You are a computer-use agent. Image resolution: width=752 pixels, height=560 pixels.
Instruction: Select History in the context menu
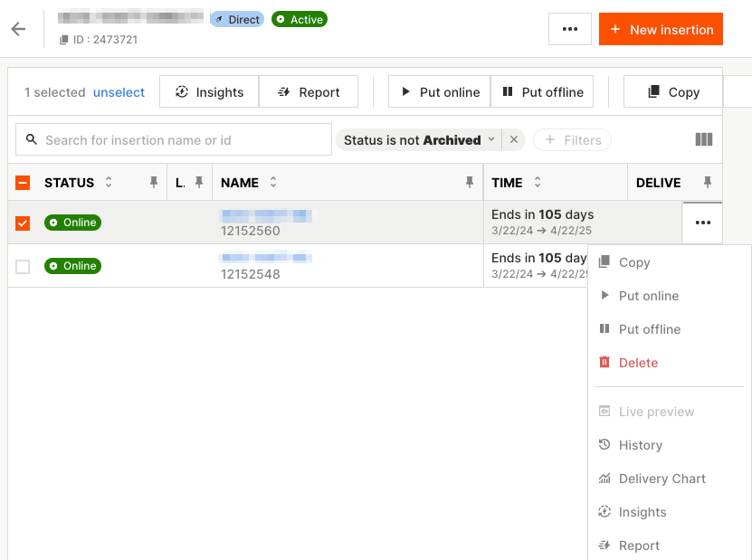640,445
